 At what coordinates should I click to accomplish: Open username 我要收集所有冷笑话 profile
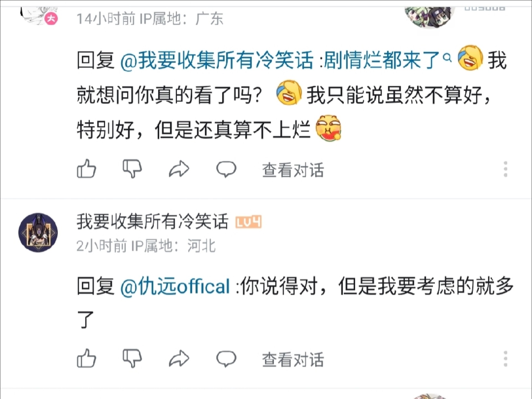pyautogui.click(x=152, y=221)
